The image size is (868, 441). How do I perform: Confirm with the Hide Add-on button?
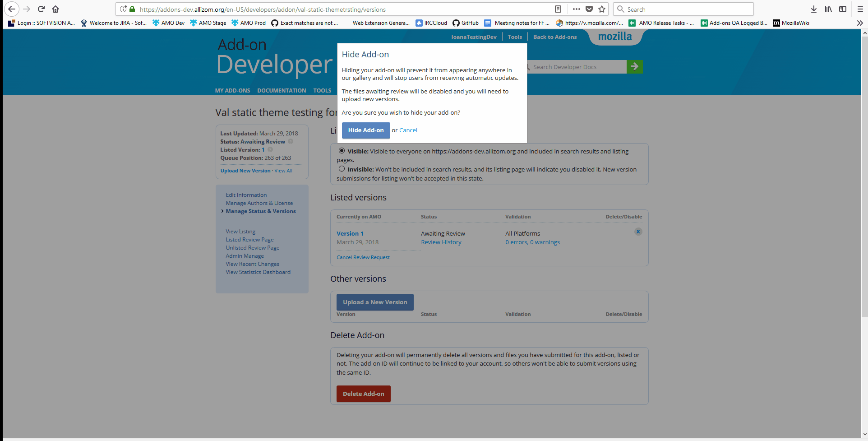coord(365,130)
